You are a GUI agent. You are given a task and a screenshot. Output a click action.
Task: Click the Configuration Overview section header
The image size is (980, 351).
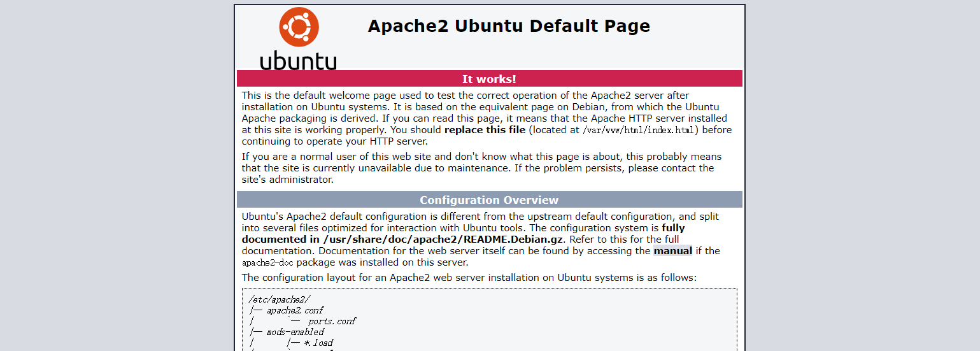click(489, 200)
